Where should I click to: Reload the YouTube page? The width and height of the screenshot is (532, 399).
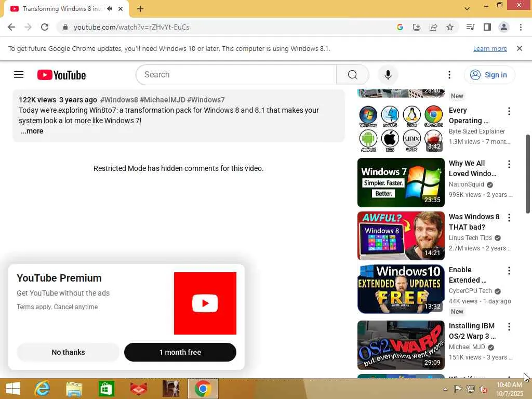pyautogui.click(x=45, y=27)
